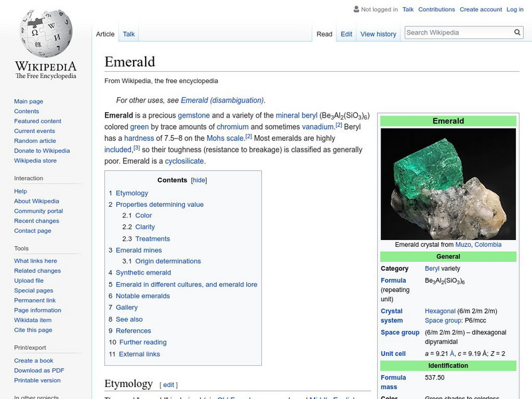Open the Contact page link
This screenshot has height=399, width=532.
[33, 231]
